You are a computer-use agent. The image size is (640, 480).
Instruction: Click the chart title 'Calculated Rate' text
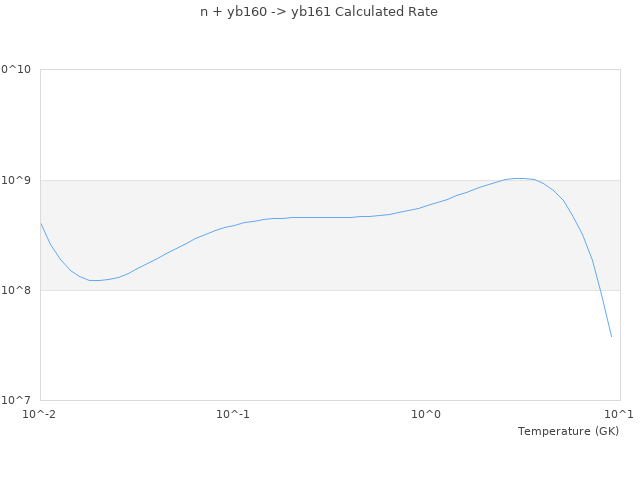point(319,12)
